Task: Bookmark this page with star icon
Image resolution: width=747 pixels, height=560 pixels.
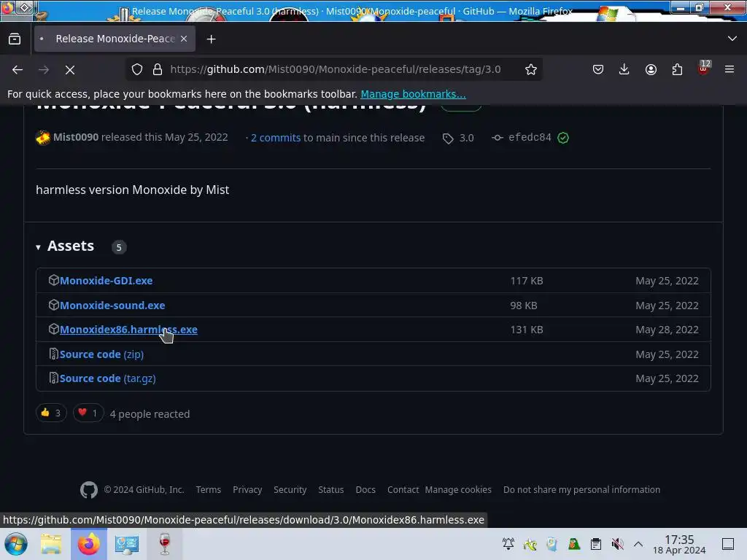Action: click(x=531, y=69)
